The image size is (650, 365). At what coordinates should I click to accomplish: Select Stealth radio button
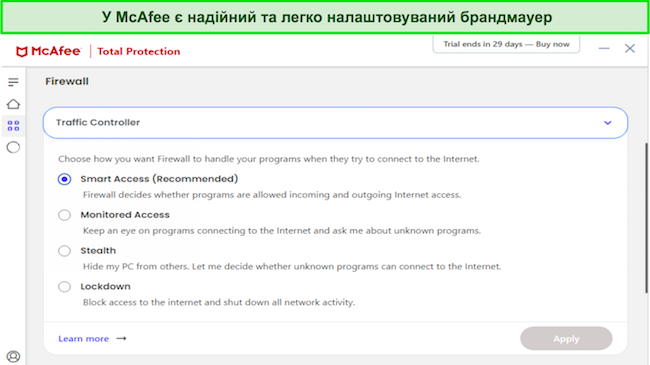click(x=64, y=251)
